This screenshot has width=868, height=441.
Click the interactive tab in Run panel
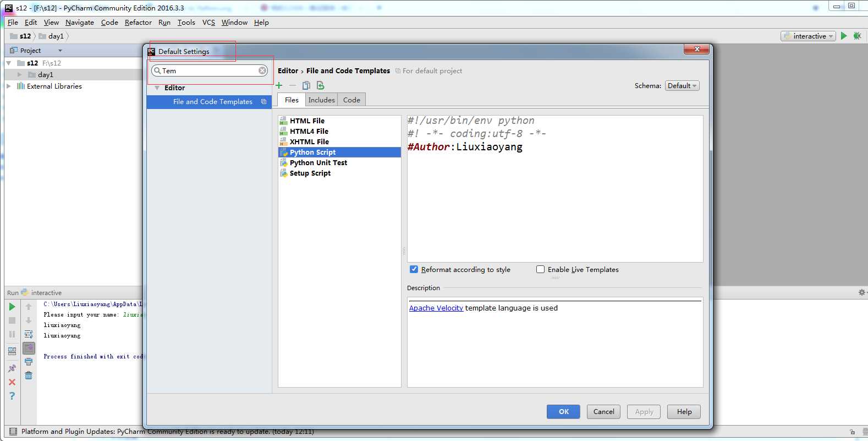point(41,292)
